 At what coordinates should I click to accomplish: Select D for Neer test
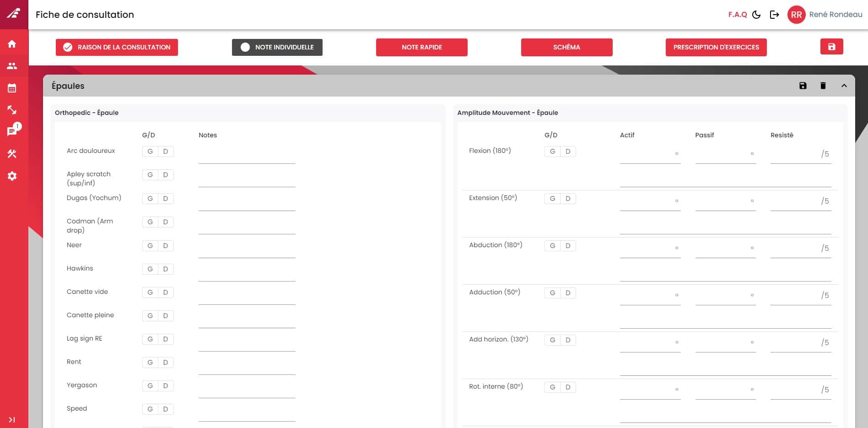[166, 246]
